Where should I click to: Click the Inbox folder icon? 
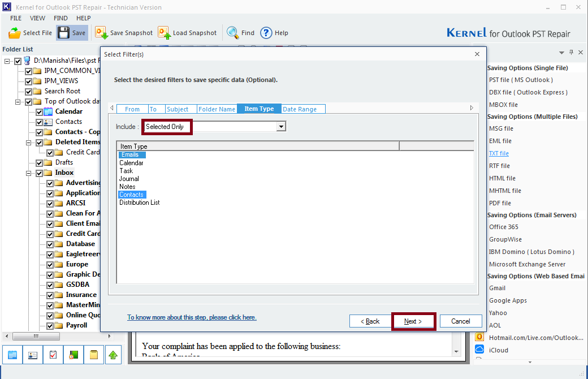48,173
